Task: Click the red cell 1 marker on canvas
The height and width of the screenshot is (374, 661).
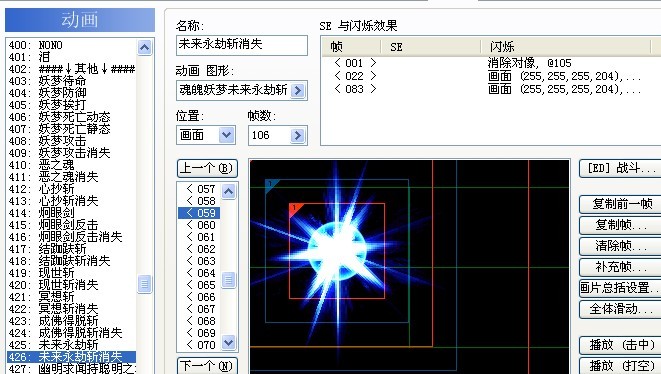Action: click(296, 209)
